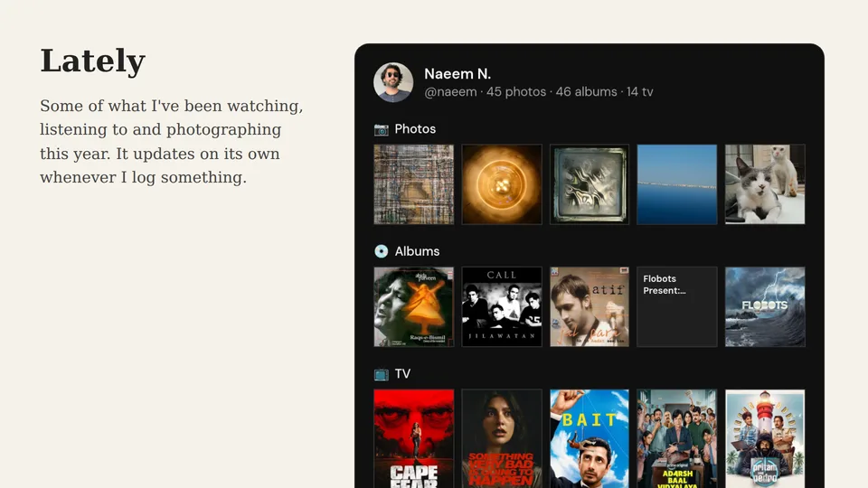Open the blue sea horizon photo
This screenshot has width=868, height=488.
click(x=677, y=184)
